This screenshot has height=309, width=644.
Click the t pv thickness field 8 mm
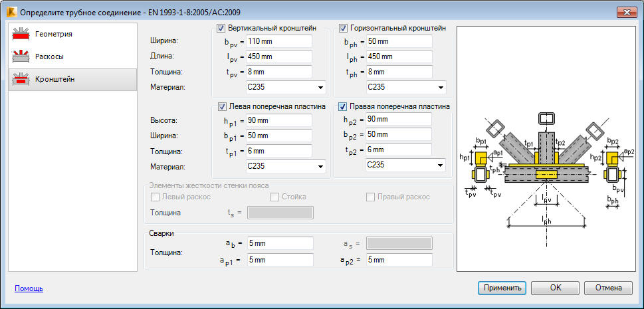279,72
